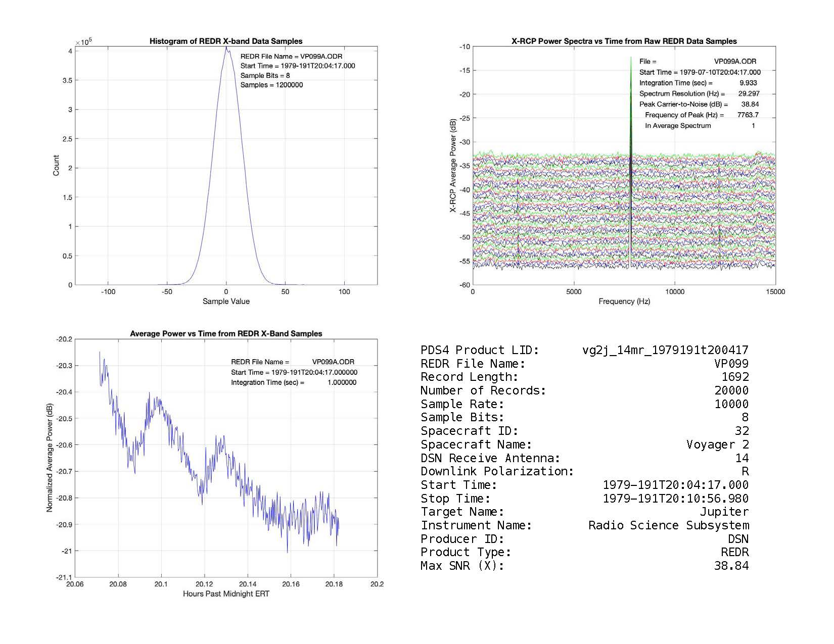
Task: Click the 'X-RCP Average Power (dB)' y-axis label
Action: [453, 166]
